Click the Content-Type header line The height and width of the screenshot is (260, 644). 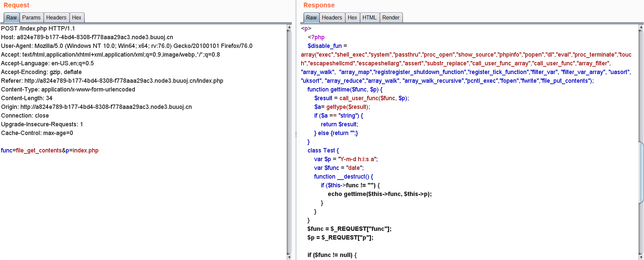pyautogui.click(x=68, y=89)
